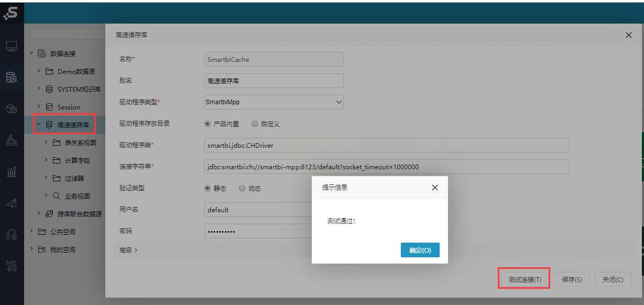Open the data connection sidebar icon
Screen dimensions: 644x305
click(x=12, y=78)
